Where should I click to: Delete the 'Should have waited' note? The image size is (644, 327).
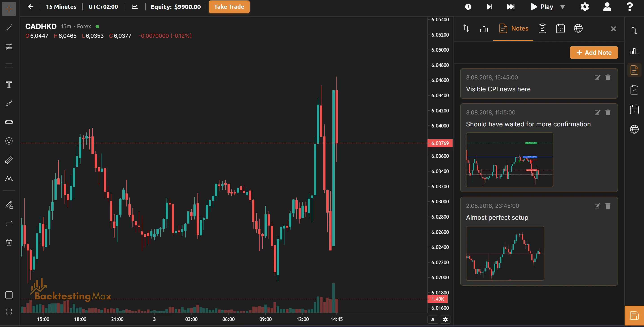tap(608, 113)
